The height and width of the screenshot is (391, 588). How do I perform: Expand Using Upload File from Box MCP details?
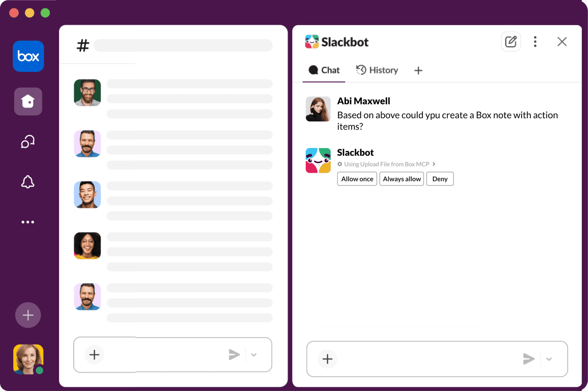point(386,164)
